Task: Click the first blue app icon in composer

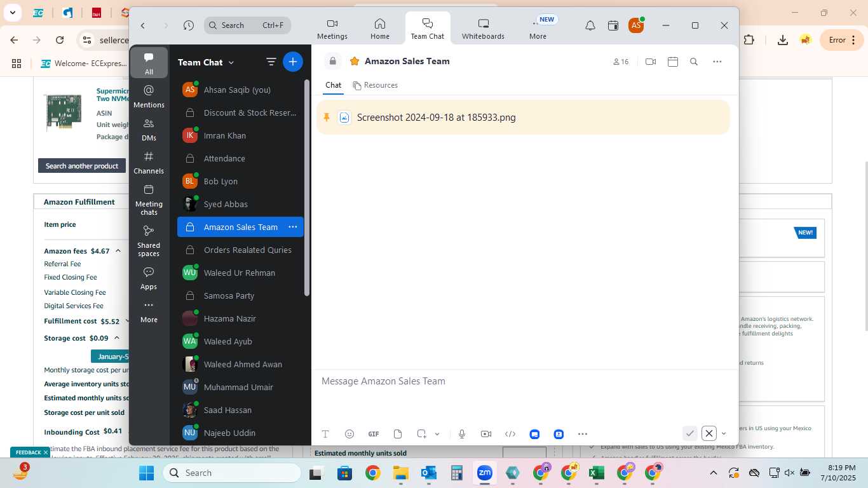Action: [x=534, y=434]
